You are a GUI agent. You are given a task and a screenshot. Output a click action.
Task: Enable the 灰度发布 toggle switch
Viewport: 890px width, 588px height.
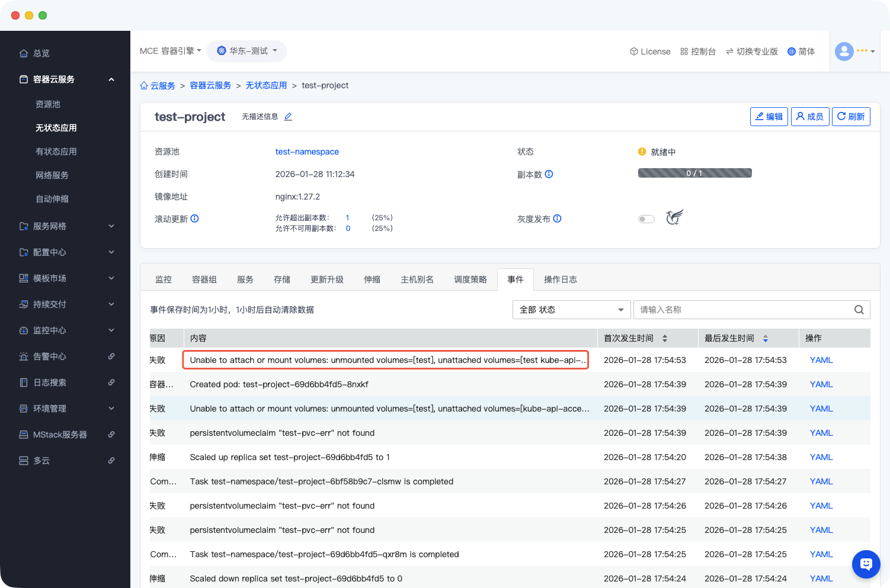(x=646, y=219)
